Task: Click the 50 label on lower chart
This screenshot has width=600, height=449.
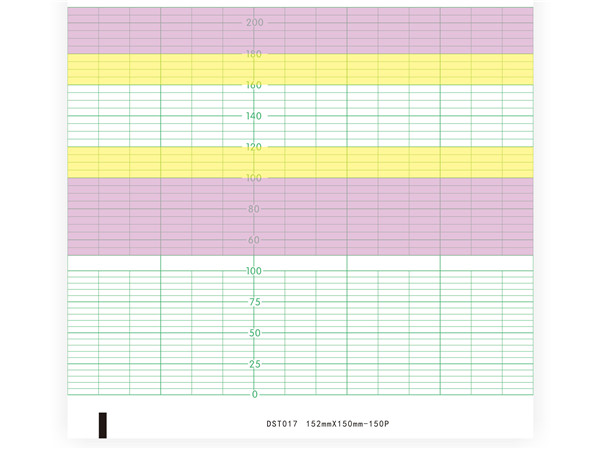Action: click(254, 333)
